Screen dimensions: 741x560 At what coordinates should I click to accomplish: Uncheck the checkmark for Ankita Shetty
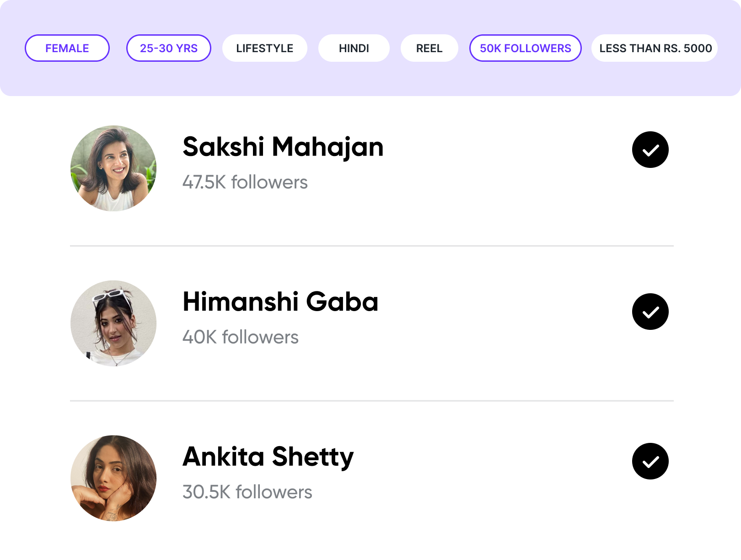[x=650, y=461]
